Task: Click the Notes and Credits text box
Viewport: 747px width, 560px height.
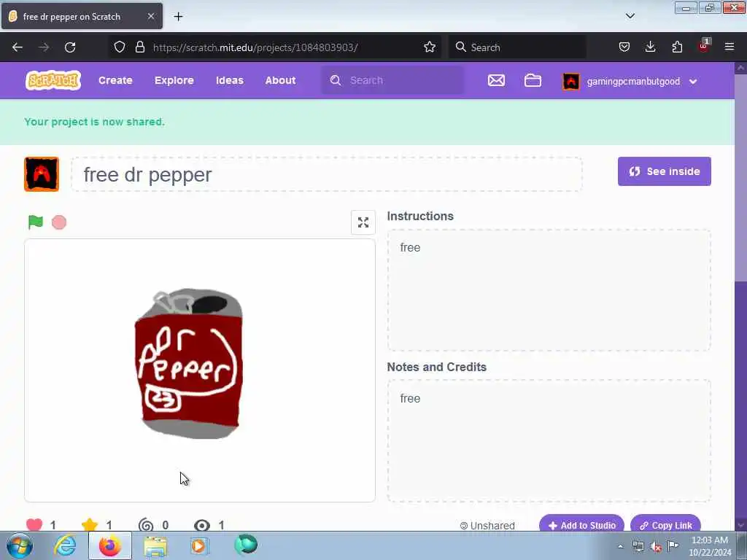Action: pyautogui.click(x=549, y=441)
